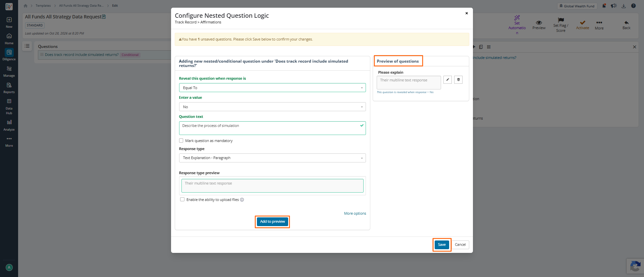Open Set Flag / Score
This screenshot has width=644, height=277.
[x=560, y=25]
